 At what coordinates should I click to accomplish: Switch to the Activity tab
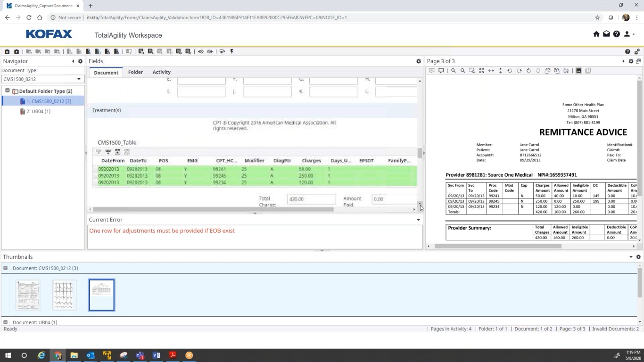(x=161, y=72)
